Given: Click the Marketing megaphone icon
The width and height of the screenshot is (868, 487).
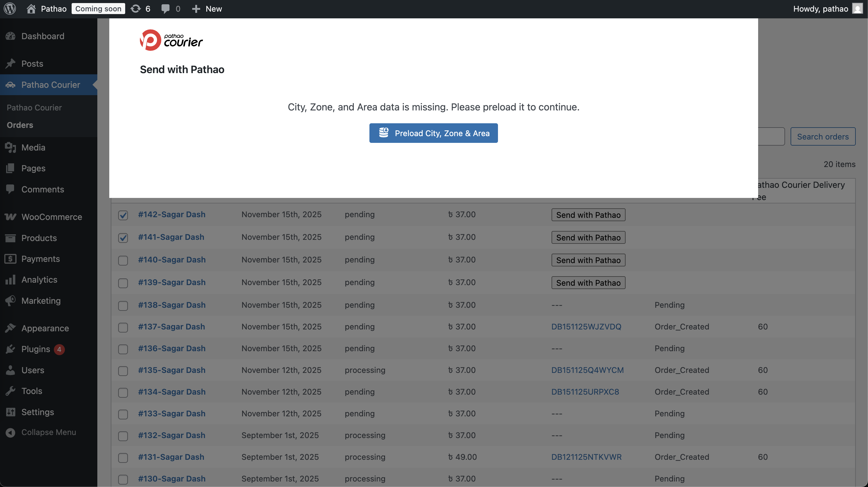Looking at the screenshot, I should [x=10, y=300].
